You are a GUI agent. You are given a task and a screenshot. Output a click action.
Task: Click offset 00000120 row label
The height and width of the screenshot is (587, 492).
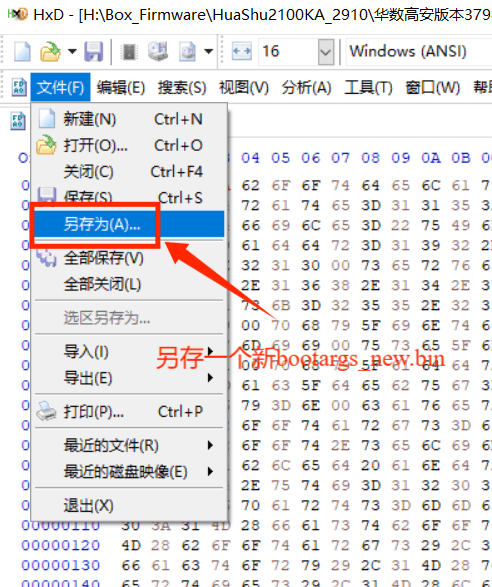pos(61,545)
